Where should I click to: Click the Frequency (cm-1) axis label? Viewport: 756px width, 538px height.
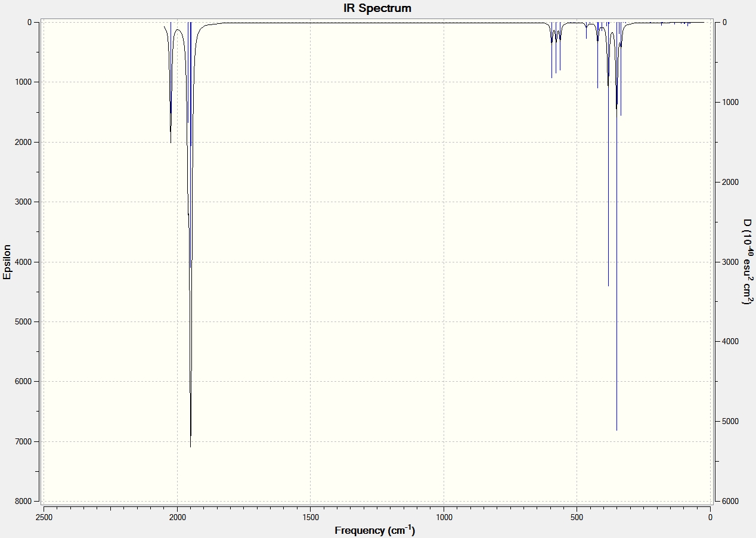(374, 530)
